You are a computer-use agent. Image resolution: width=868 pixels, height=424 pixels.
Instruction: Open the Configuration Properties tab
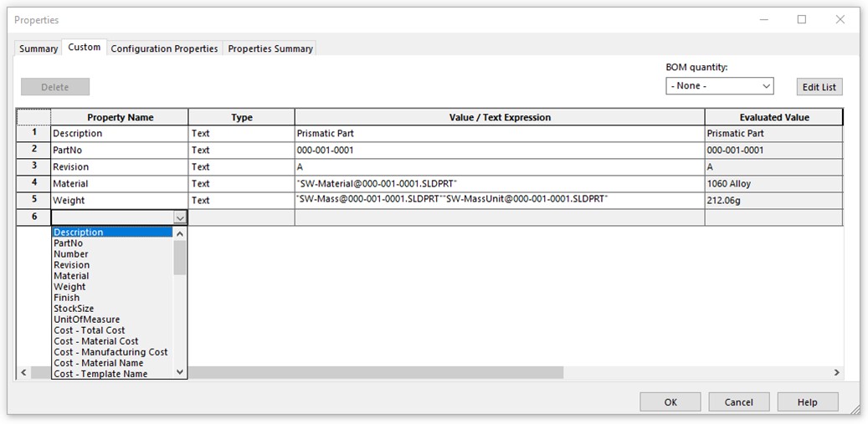point(164,49)
